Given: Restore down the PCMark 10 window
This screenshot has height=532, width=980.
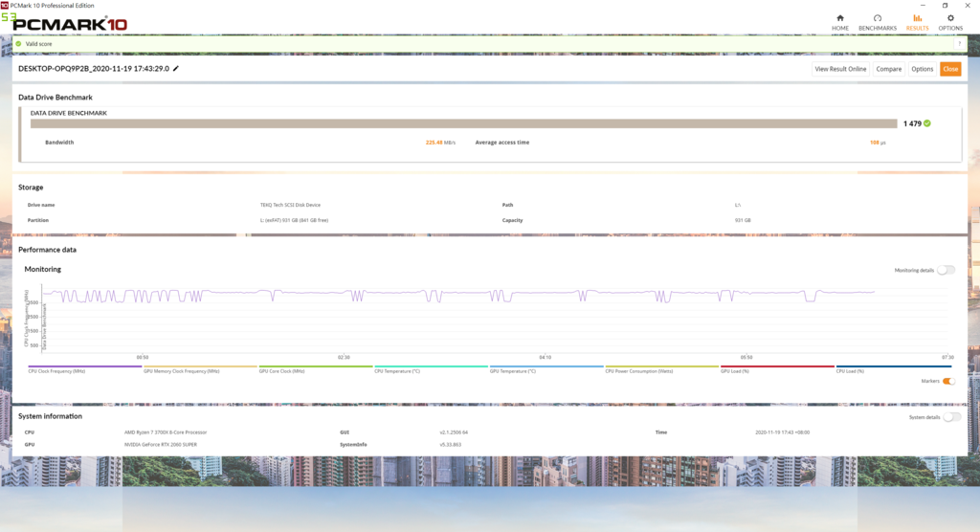Looking at the screenshot, I should point(945,5).
